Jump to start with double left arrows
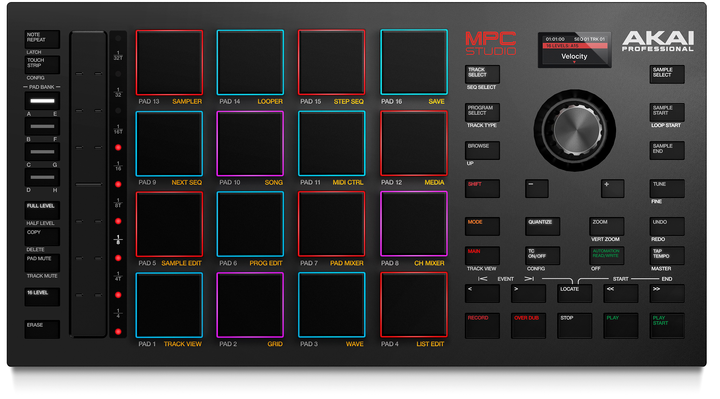 [621, 293]
